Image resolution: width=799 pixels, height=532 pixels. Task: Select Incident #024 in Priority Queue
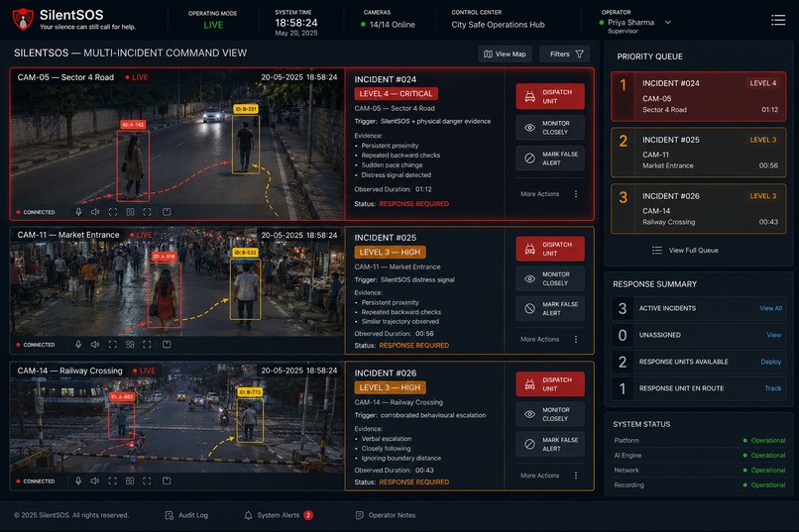pos(698,96)
